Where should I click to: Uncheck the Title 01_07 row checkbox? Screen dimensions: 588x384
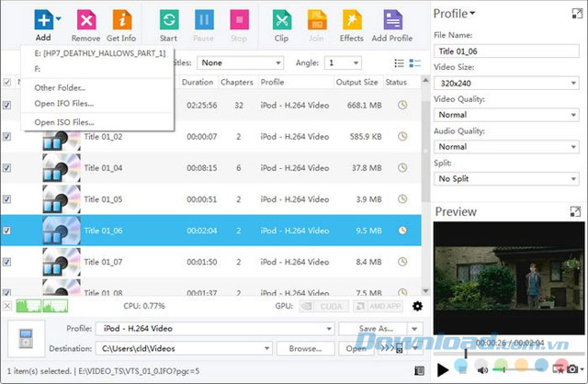(x=7, y=262)
